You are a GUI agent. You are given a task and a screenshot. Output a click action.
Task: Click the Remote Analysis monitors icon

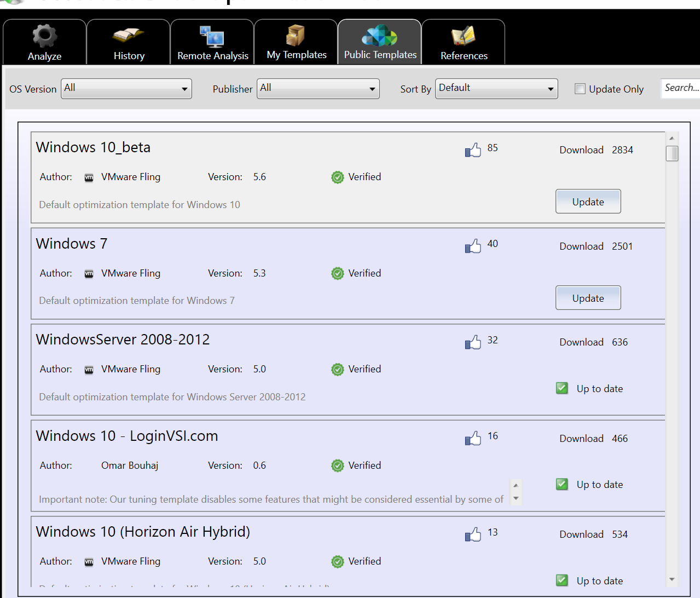212,36
